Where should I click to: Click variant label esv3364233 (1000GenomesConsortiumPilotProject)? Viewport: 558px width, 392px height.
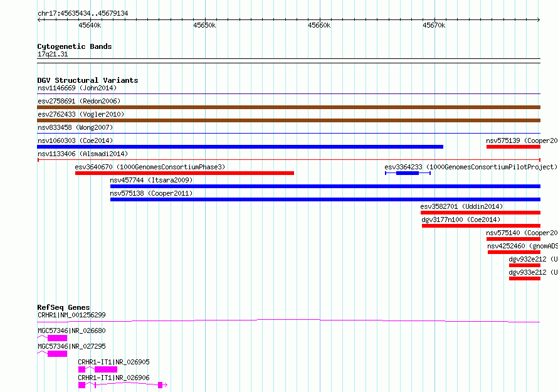(x=471, y=167)
